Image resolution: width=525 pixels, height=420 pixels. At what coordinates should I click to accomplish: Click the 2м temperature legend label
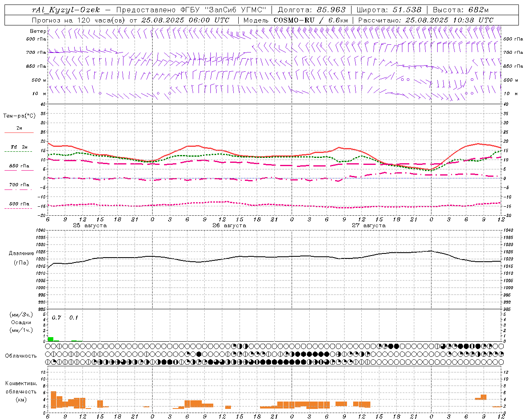click(x=19, y=128)
